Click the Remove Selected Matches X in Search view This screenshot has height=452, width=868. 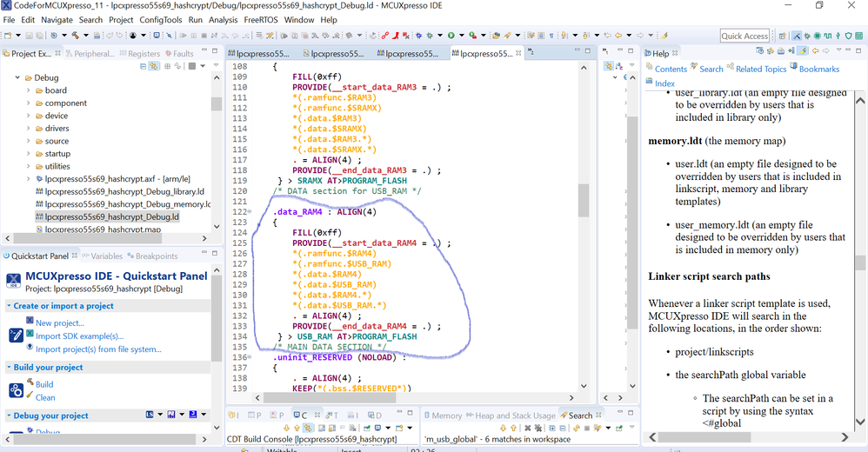tap(528, 428)
